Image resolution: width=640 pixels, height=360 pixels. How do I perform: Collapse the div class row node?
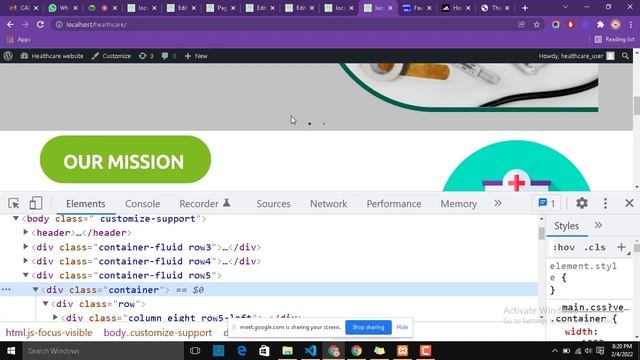pyautogui.click(x=46, y=304)
